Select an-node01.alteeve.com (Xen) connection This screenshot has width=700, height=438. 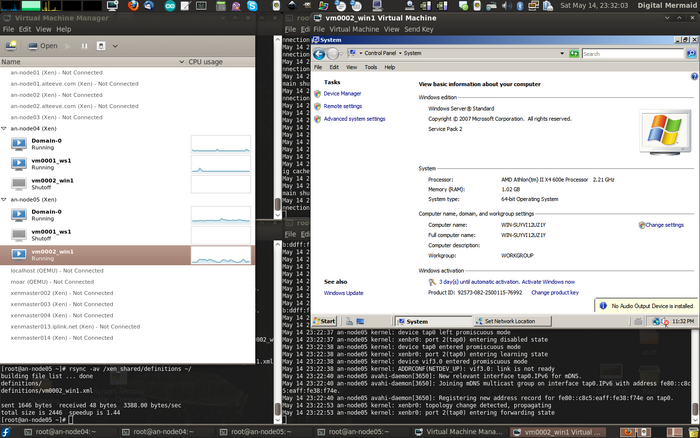(x=74, y=83)
